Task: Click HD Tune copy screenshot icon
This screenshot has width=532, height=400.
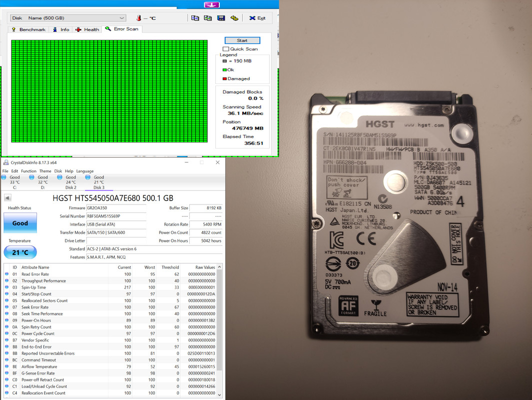Action: 208,18
